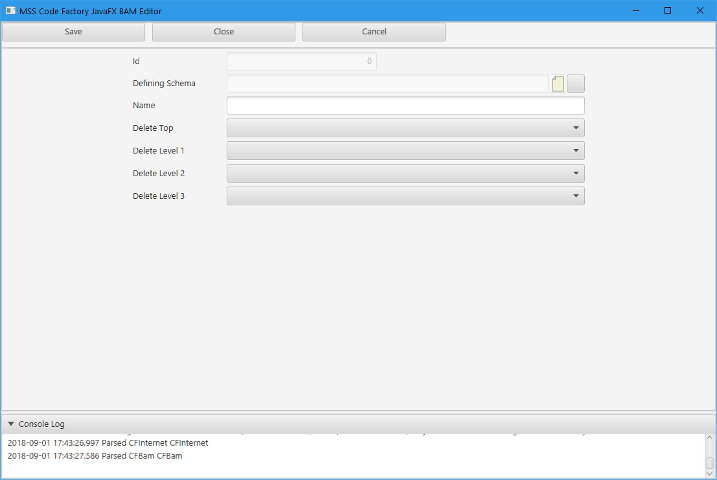Click the Defining Schema reference field

pos(388,84)
